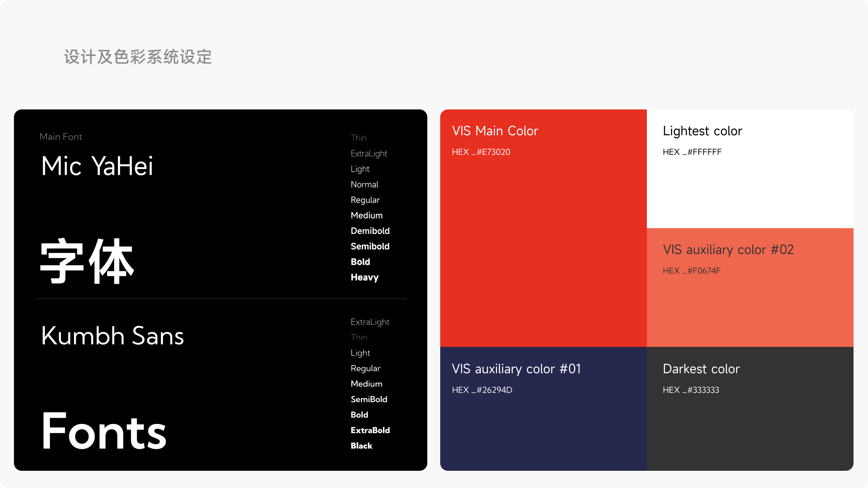This screenshot has width=868, height=488.
Task: Click the SemiBold weight of Kumbh Sans
Action: pos(369,399)
